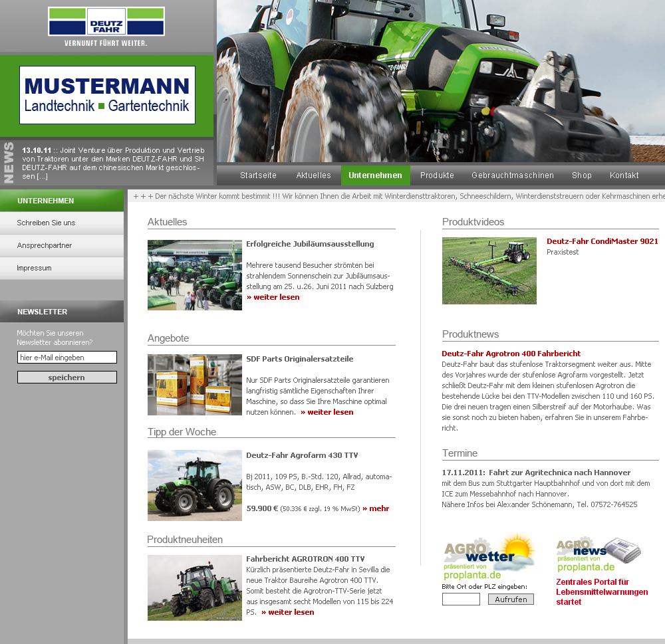This screenshot has height=644, width=665.
Task: Click the newsletter e-mail input field
Action: tap(66, 358)
